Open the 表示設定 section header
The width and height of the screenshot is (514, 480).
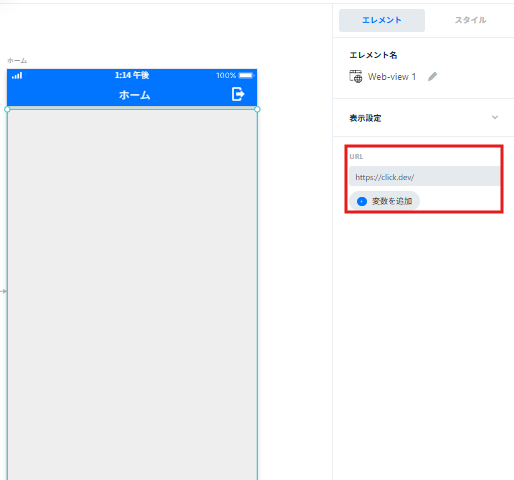point(423,118)
